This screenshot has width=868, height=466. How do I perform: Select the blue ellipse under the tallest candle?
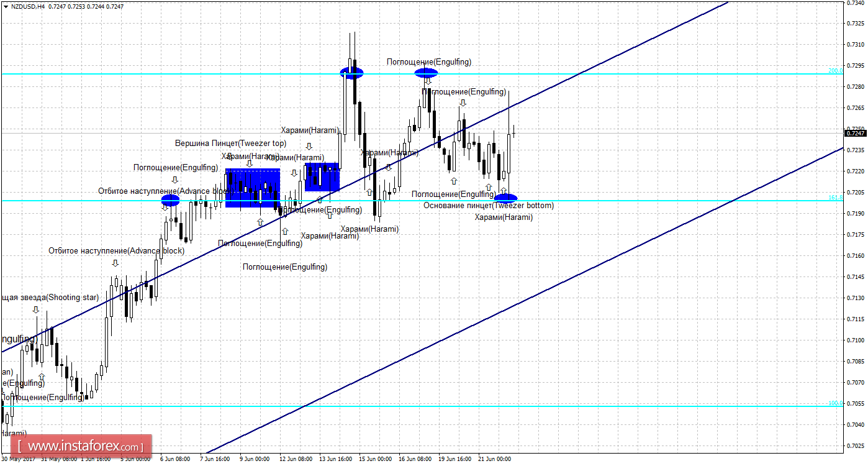pyautogui.click(x=351, y=73)
